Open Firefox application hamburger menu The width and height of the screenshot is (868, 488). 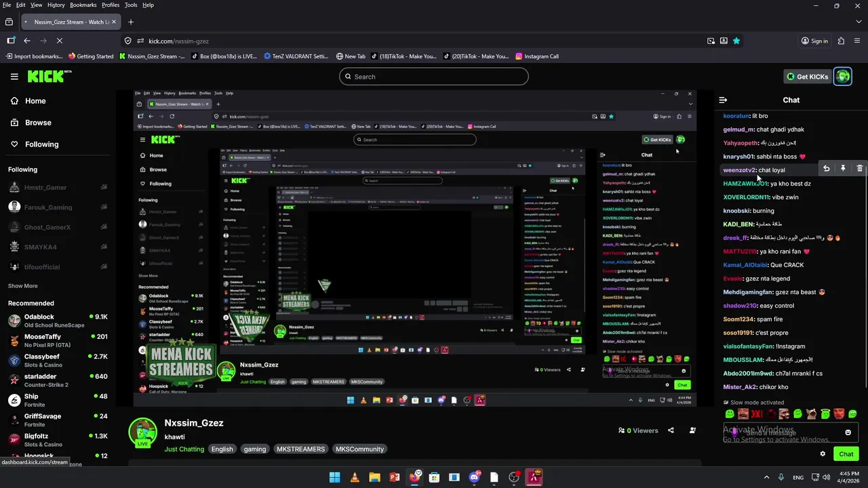[x=858, y=41]
